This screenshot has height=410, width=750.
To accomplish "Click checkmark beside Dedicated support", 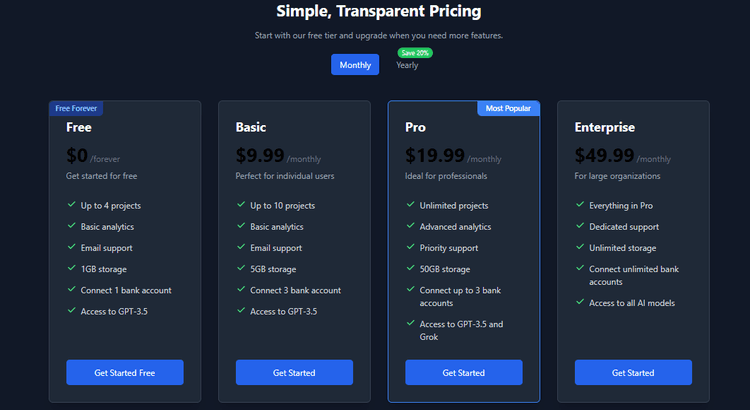I will click(x=580, y=226).
